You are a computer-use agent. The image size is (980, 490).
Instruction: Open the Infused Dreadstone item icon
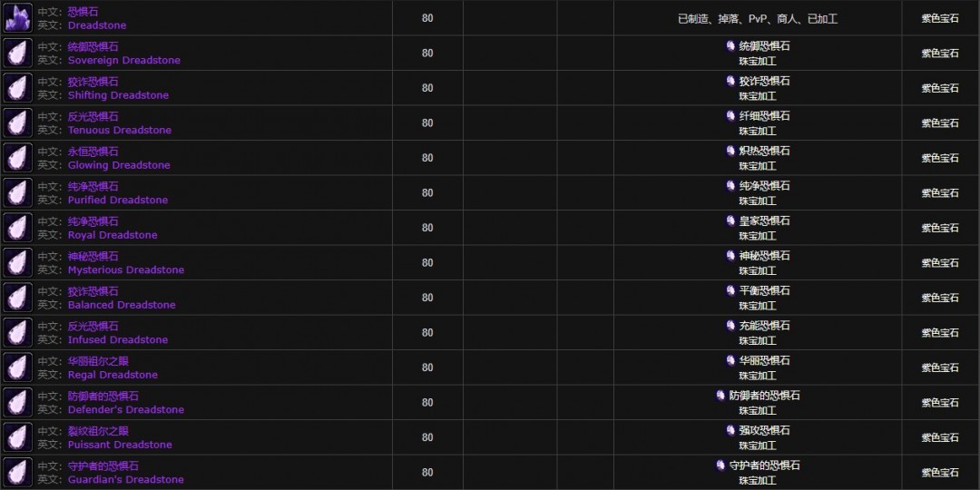[x=17, y=333]
